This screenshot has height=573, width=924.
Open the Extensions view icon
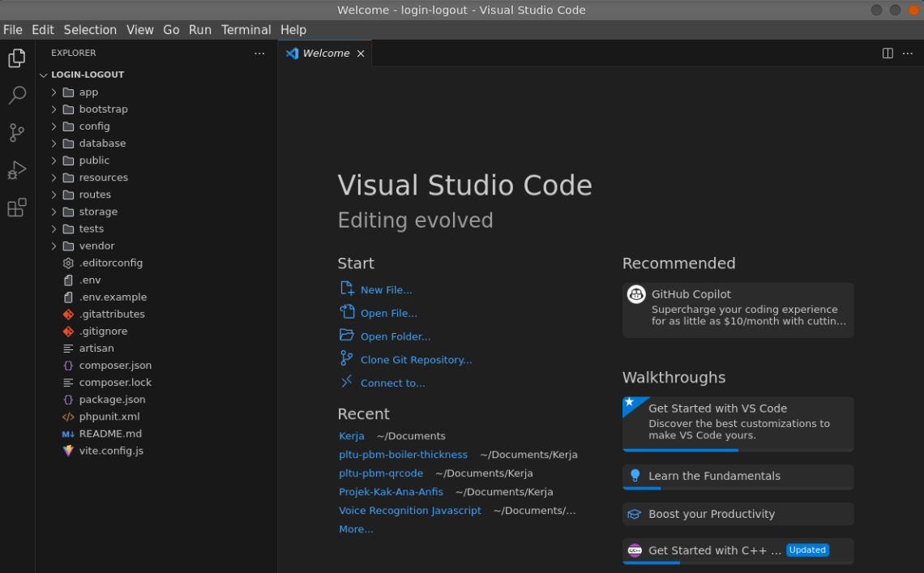(x=17, y=207)
